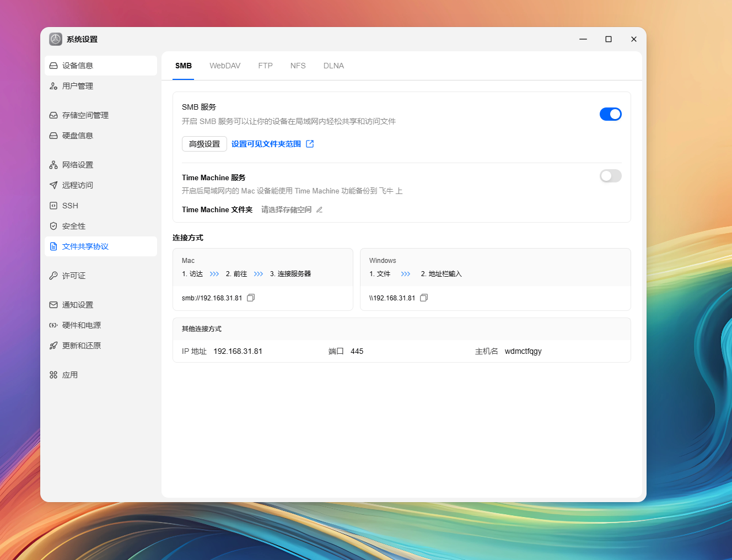Click the 系统设置 app logo in title bar
Image resolution: width=732 pixels, height=560 pixels.
coord(56,39)
